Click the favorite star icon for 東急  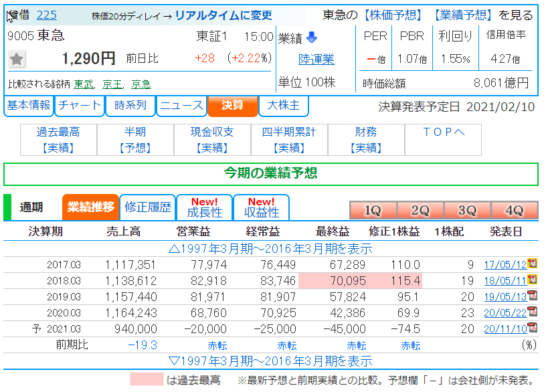(16, 59)
